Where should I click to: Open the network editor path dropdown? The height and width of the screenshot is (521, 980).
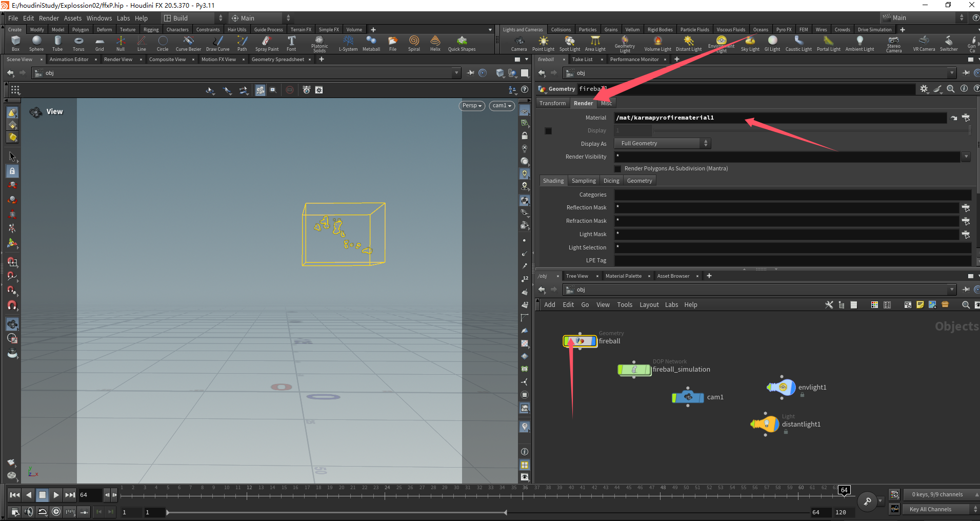tap(952, 290)
